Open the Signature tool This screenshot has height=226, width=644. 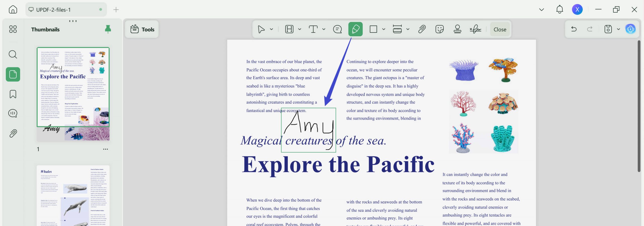point(475,29)
